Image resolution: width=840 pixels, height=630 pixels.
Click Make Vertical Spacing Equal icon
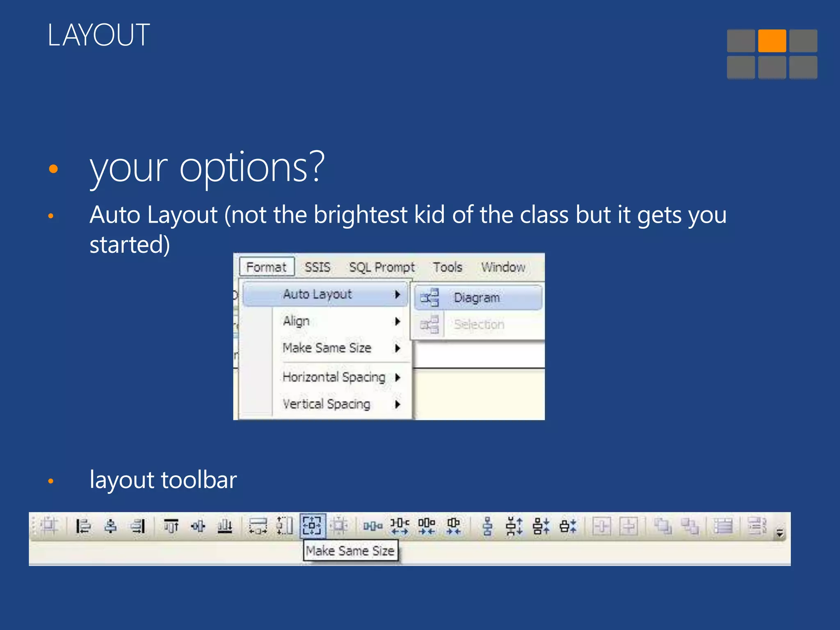coord(488,526)
